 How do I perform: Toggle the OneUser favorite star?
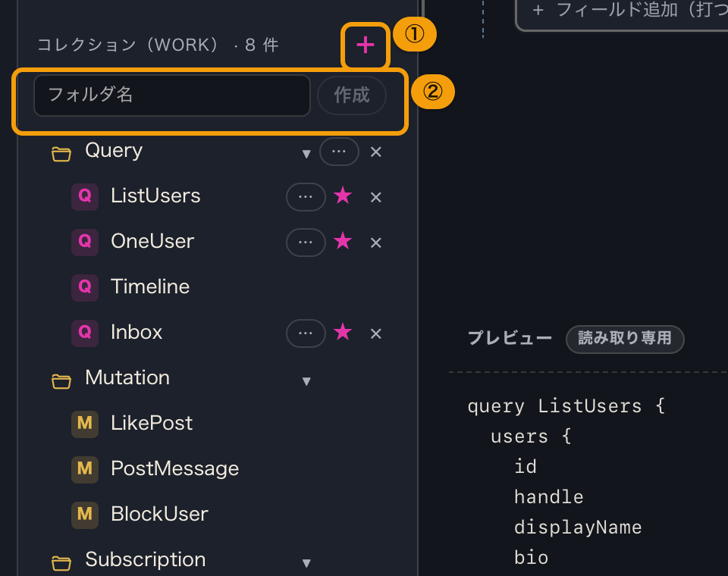343,241
